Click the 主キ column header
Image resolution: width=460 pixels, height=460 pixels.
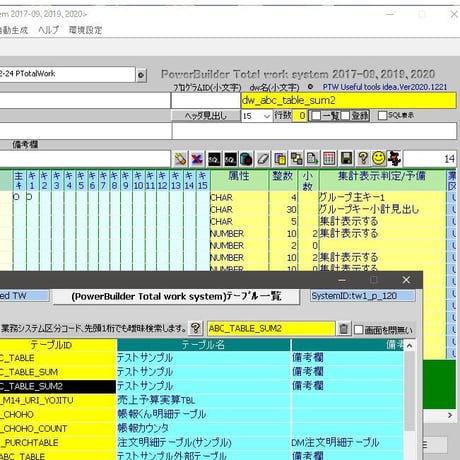[x=19, y=180]
